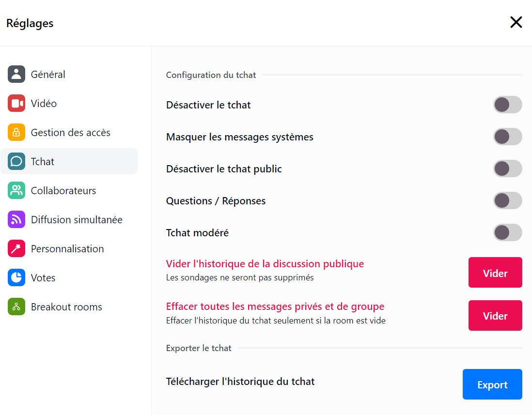Toggle Masquer les messages systèmes

(x=507, y=137)
